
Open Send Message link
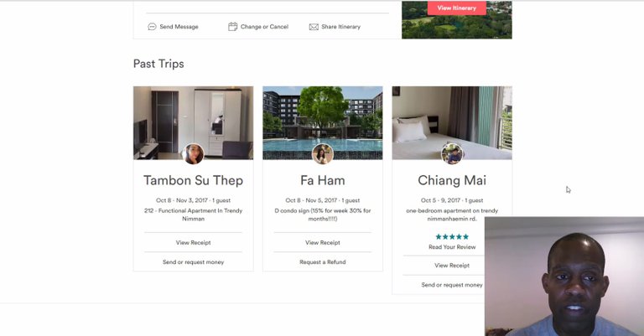[x=179, y=27]
